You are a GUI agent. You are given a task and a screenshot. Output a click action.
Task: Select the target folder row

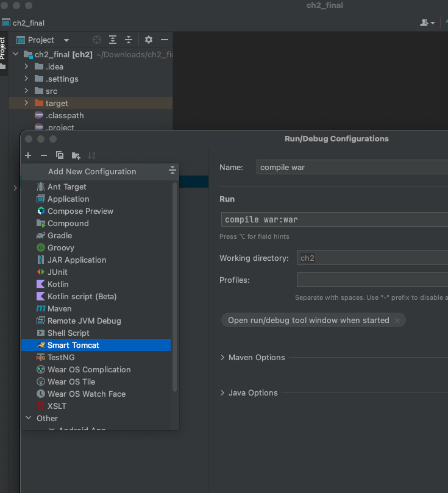click(91, 103)
